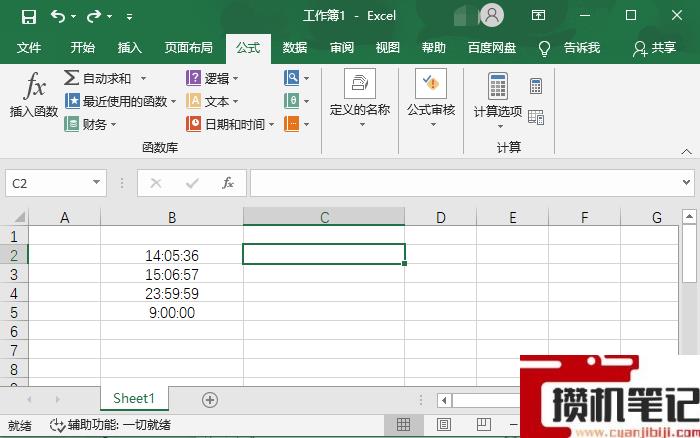Select column B header
Viewport: 700px width, 438px height.
click(x=172, y=217)
